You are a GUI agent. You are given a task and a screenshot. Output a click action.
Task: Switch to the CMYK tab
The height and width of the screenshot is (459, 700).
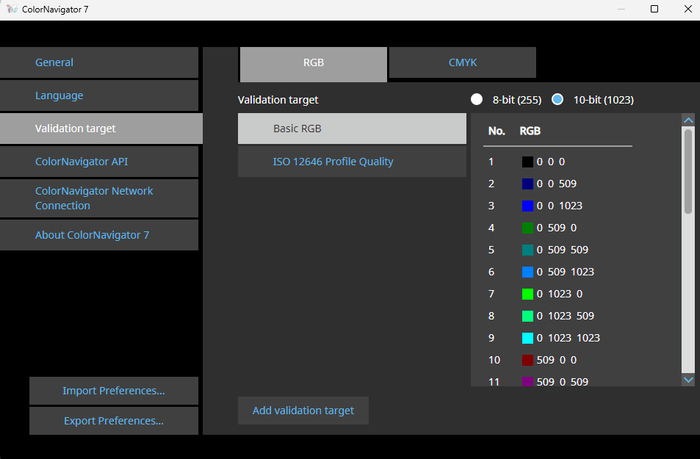(462, 63)
